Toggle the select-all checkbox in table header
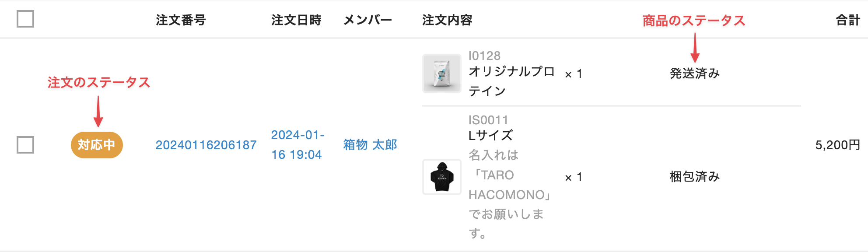This screenshot has width=868, height=252. coord(25,19)
